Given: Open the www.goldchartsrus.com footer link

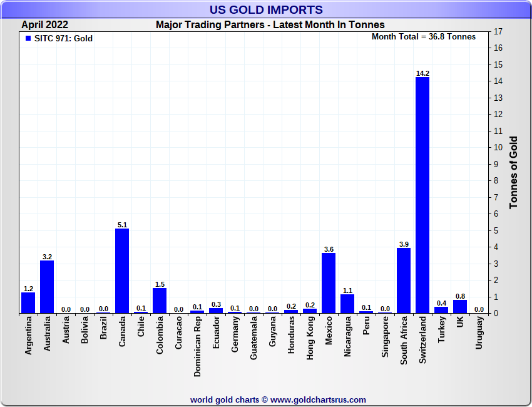Looking at the screenshot, I should click(318, 399).
